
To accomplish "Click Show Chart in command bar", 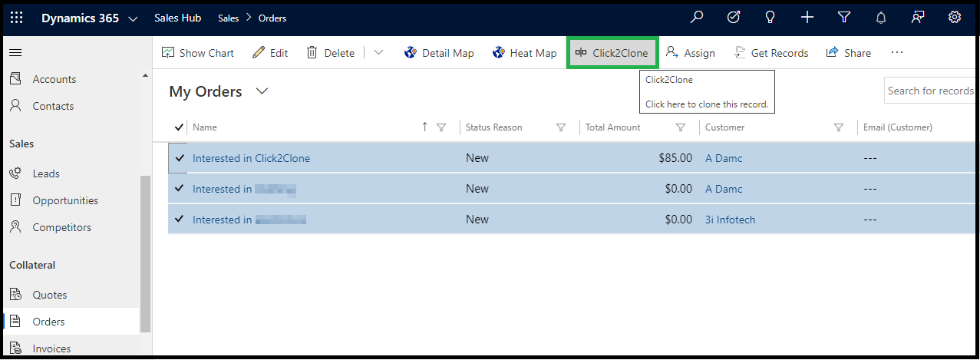I will point(198,53).
